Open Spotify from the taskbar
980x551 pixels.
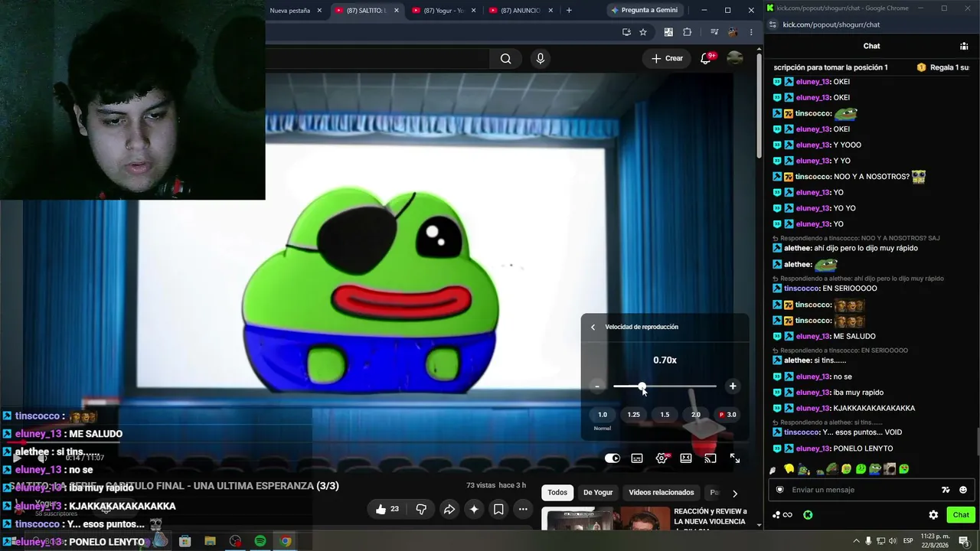click(260, 541)
